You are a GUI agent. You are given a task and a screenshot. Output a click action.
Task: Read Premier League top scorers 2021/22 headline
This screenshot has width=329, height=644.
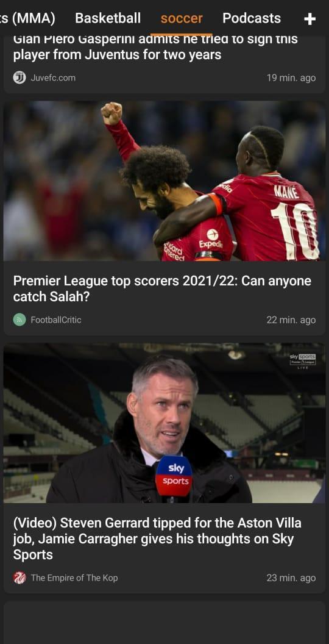click(162, 288)
